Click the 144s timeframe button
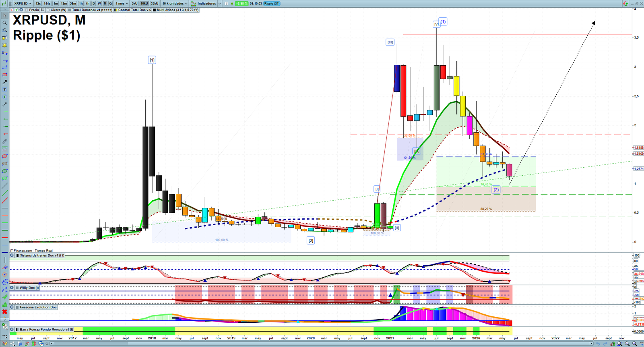This screenshot has height=347, width=644. point(47,4)
